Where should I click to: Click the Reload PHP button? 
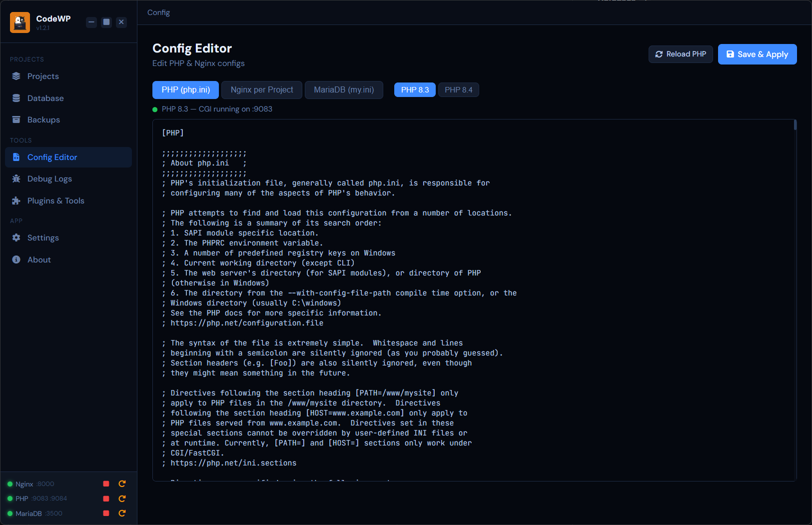tap(681, 54)
